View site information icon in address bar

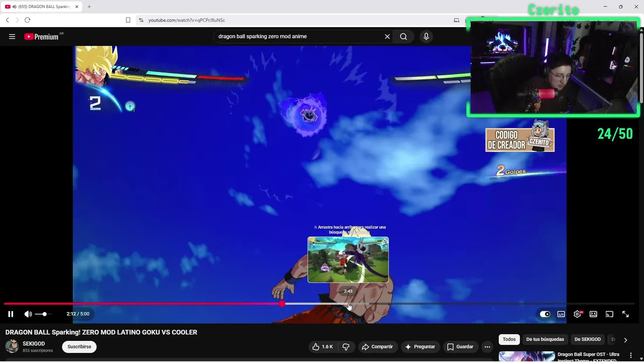click(x=141, y=20)
